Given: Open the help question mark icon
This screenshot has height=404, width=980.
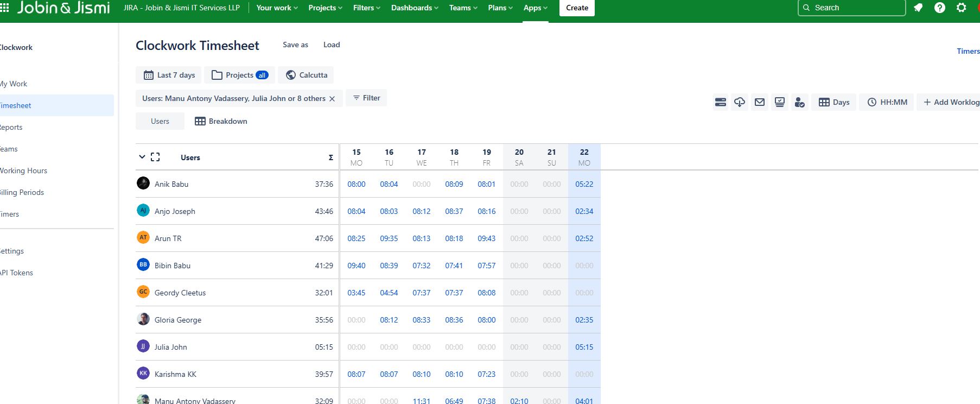Looking at the screenshot, I should point(940,8).
